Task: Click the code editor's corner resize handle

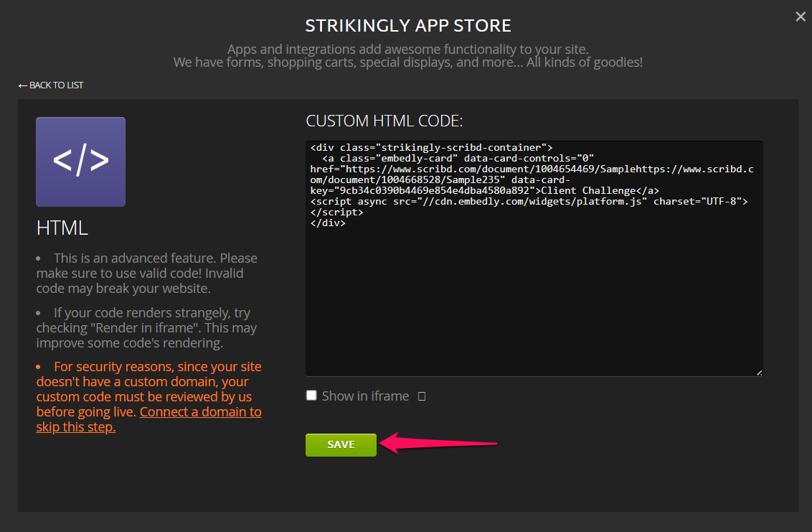Action: [759, 373]
